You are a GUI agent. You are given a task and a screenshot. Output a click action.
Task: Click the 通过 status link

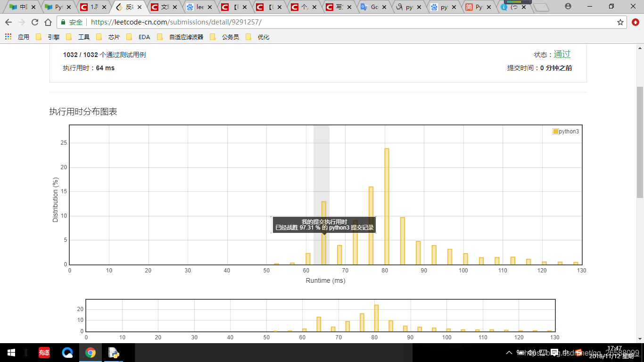[x=562, y=54]
